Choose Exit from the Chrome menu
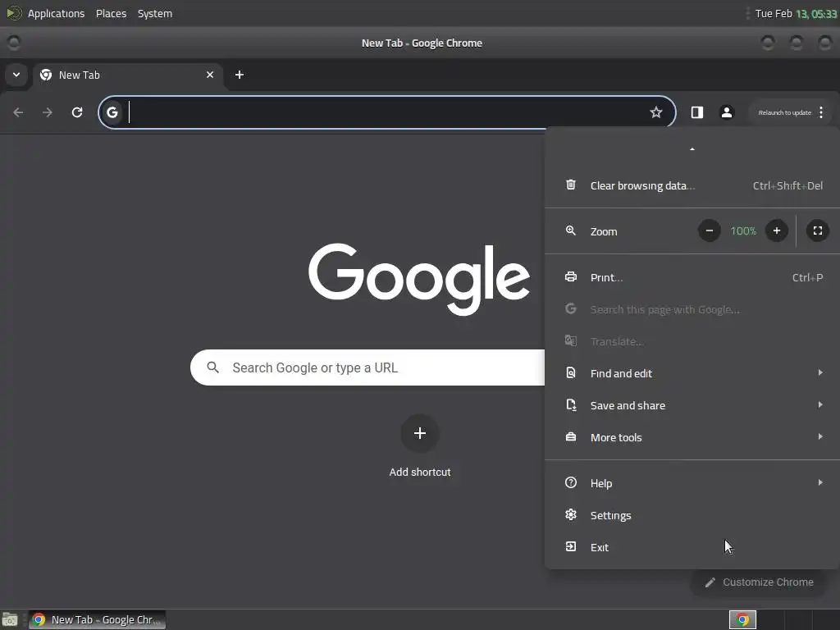This screenshot has height=630, width=840. [692, 547]
